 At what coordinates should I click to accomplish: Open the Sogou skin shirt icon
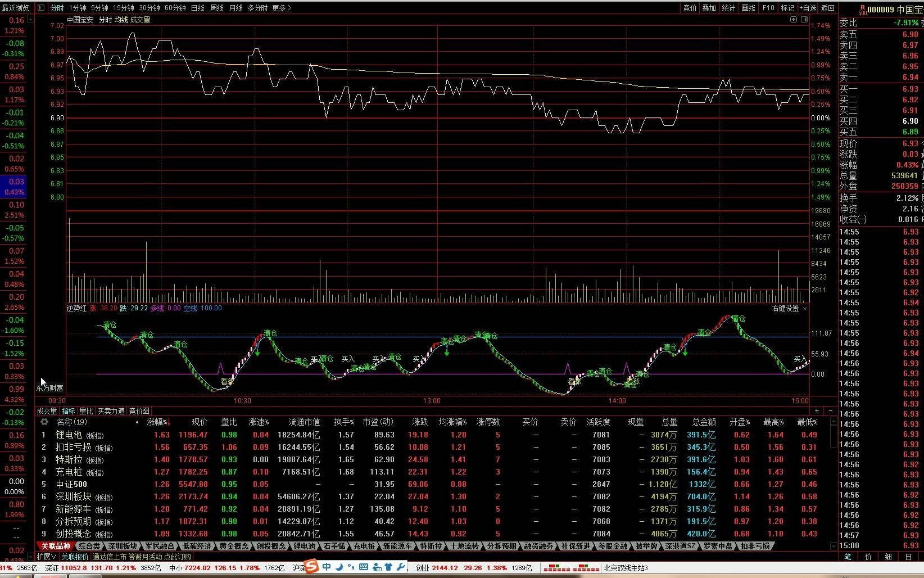coord(388,567)
